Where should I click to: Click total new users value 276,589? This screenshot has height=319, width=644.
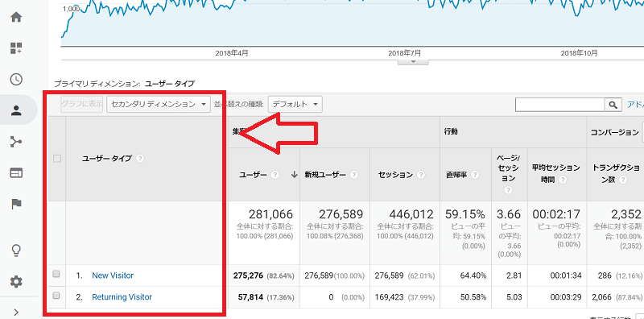coord(341,214)
